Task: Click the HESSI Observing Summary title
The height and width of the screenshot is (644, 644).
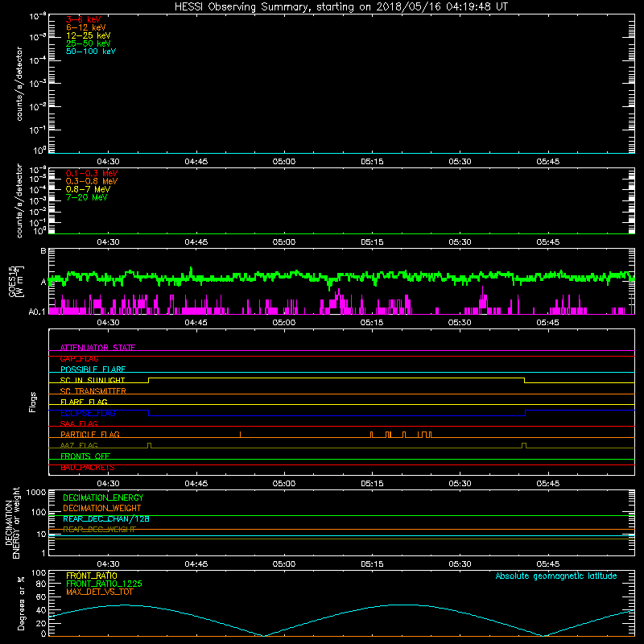Action: coord(341,7)
